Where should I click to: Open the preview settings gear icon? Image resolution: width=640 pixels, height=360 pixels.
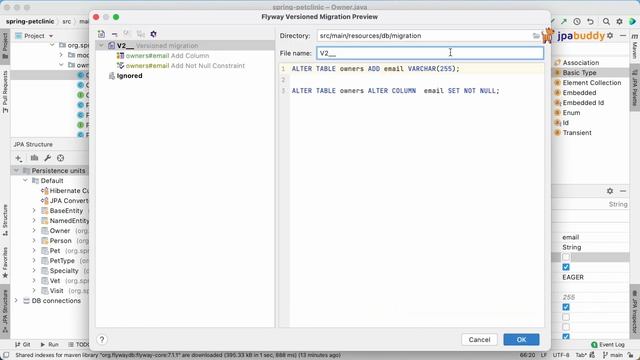(x=153, y=34)
